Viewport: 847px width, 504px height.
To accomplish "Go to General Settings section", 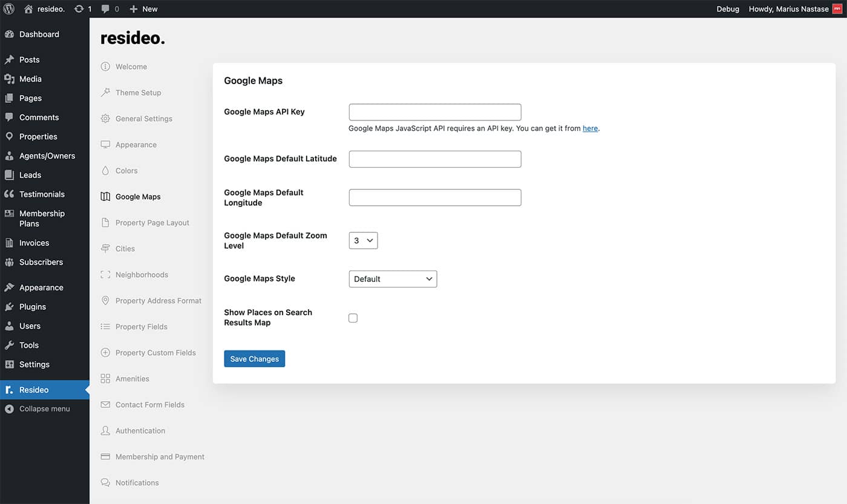I will coord(143,119).
